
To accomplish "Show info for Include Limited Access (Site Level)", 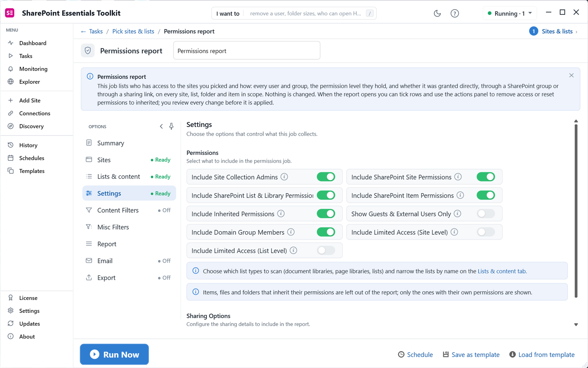I will 454,232.
